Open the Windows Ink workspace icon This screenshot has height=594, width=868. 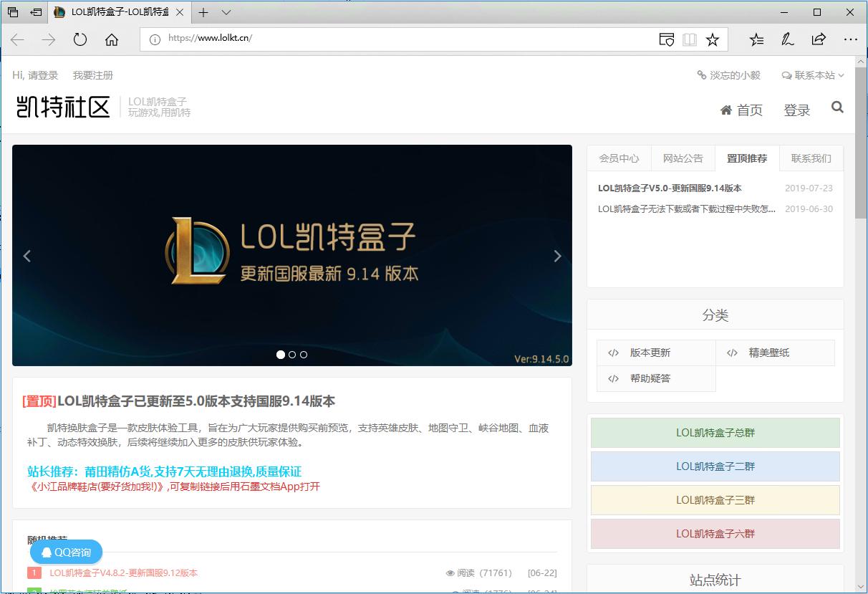coord(787,40)
